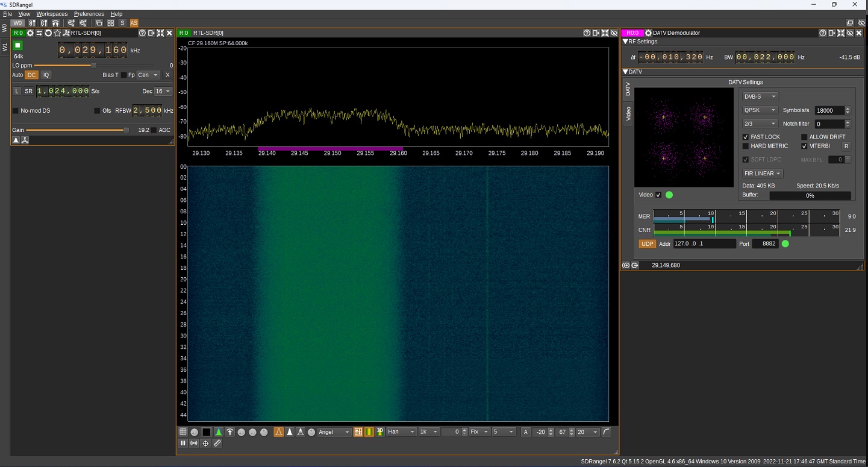The image size is (868, 467).
Task: Open the Preferences menu
Action: [89, 14]
